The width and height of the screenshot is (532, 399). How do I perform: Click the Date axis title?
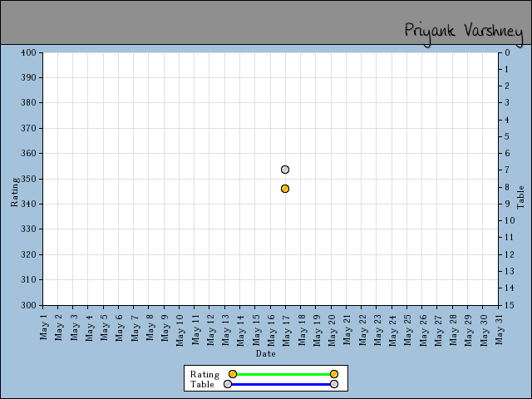coord(265,353)
